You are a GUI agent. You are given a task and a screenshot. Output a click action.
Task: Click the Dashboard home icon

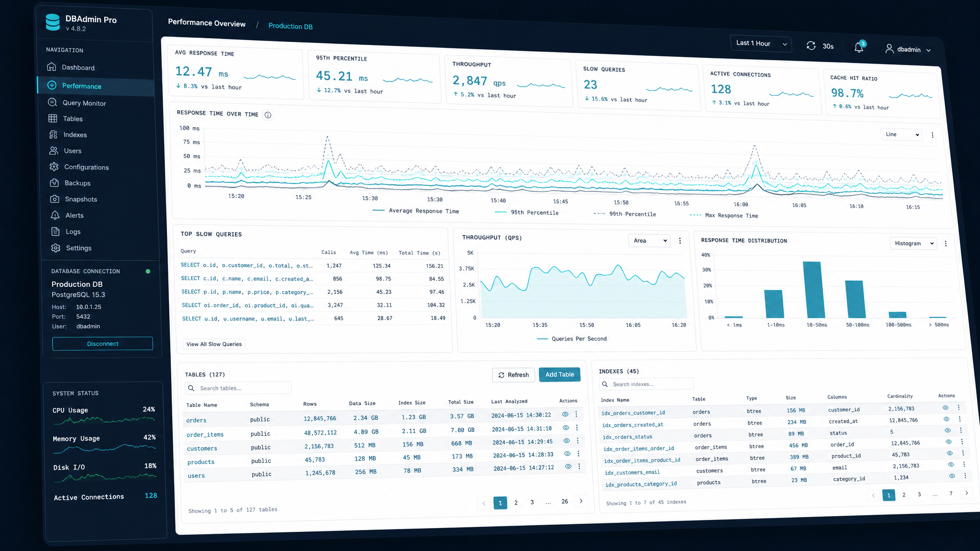(x=52, y=67)
